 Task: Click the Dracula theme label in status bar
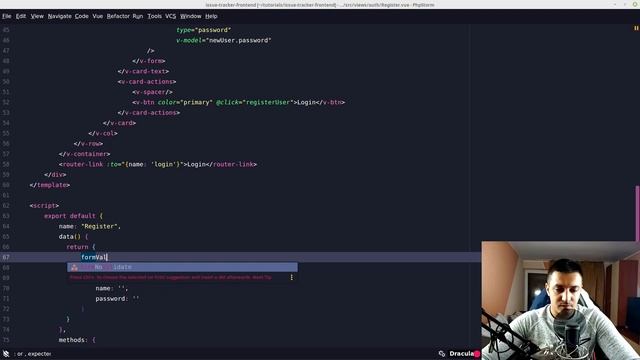click(461, 354)
